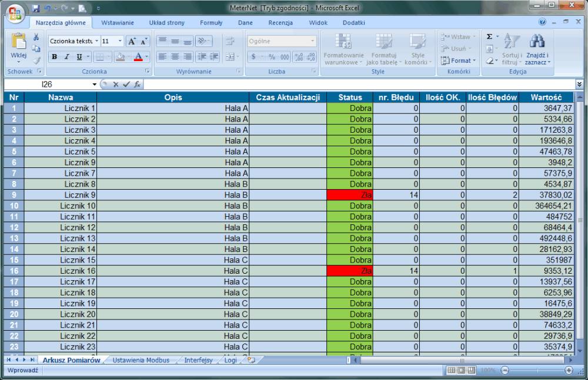Click the insert function fx icon

(137, 85)
